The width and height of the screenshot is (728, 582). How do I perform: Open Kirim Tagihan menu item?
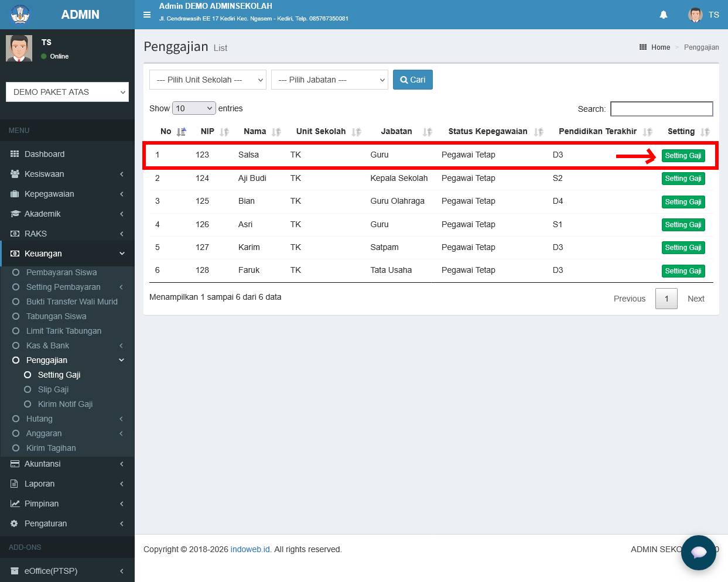click(x=51, y=448)
